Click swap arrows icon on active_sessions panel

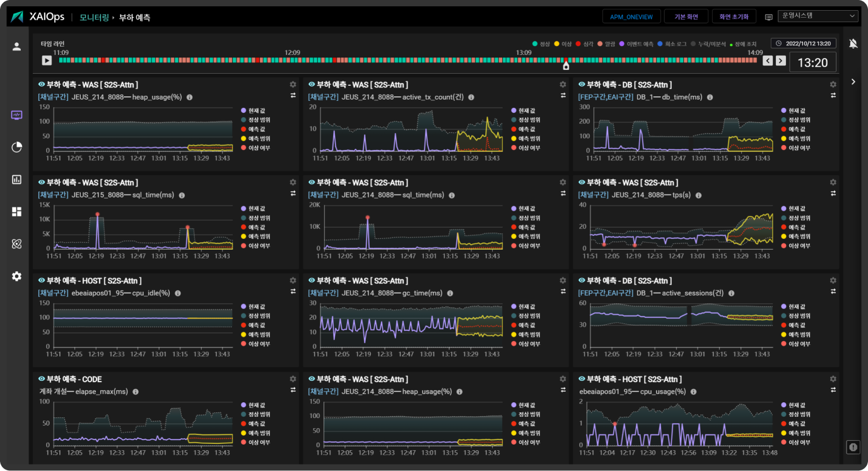[x=833, y=291]
